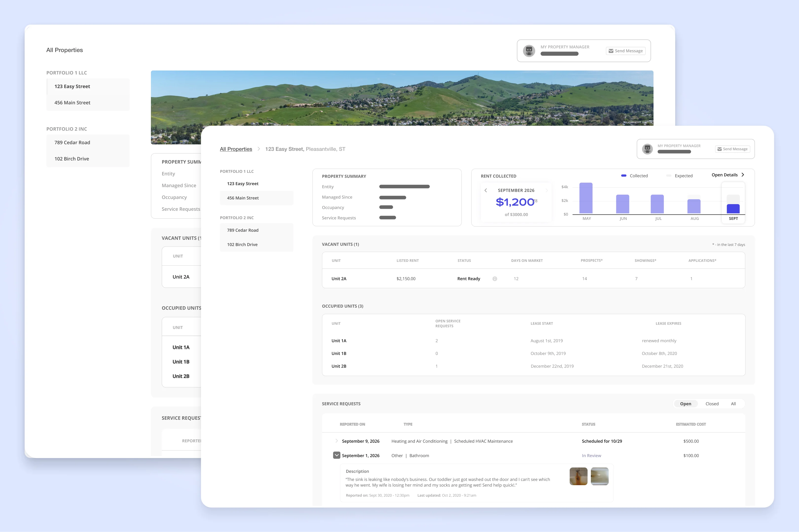This screenshot has height=532, width=799.
Task: Click the Rent Ready status text
Action: click(x=468, y=279)
